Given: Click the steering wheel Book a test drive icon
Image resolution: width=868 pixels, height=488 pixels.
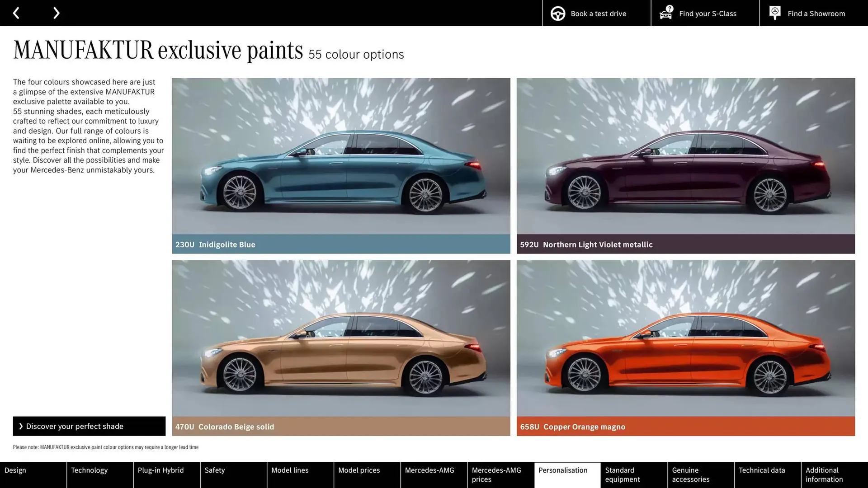Looking at the screenshot, I should click(x=557, y=13).
